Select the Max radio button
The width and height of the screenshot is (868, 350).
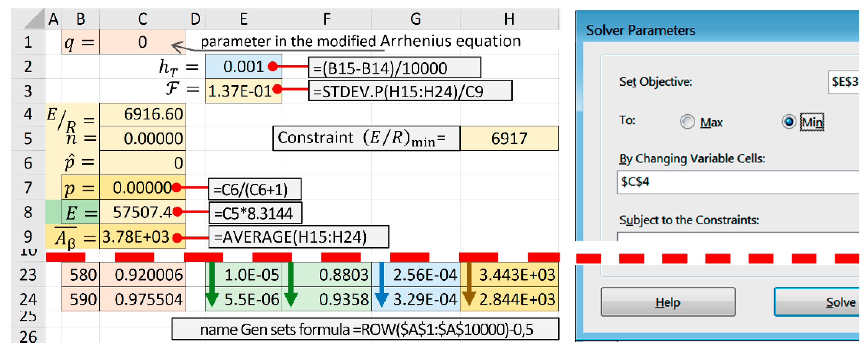pyautogui.click(x=687, y=122)
